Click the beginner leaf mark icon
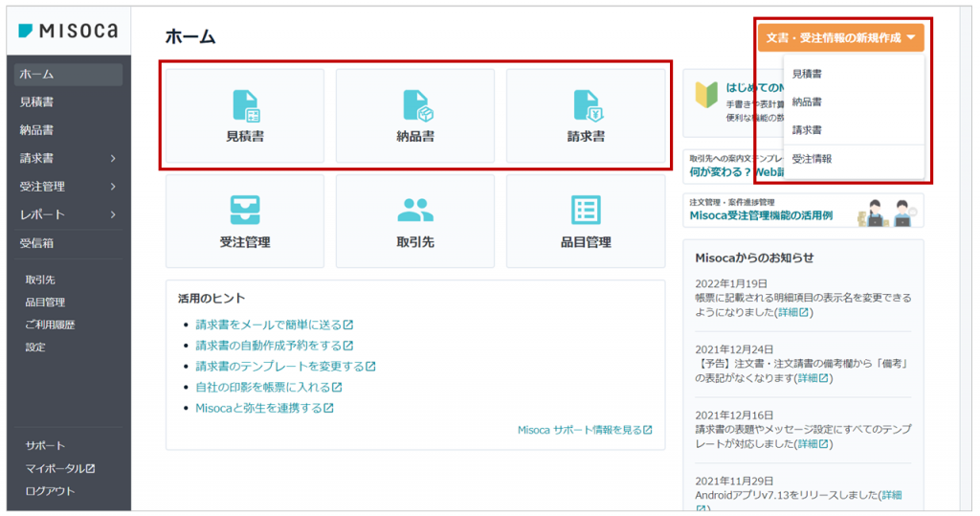980x516 pixels. point(706,95)
